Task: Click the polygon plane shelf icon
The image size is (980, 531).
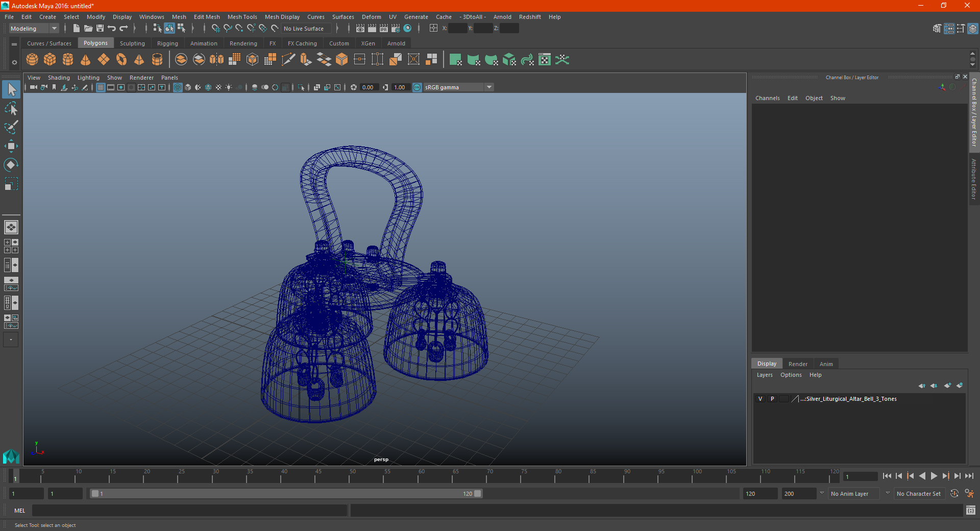Action: 104,60
